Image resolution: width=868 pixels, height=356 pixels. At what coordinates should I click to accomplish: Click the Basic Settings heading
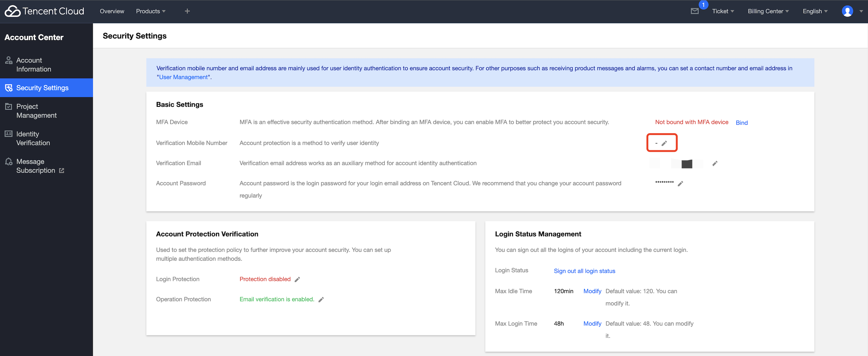point(179,104)
